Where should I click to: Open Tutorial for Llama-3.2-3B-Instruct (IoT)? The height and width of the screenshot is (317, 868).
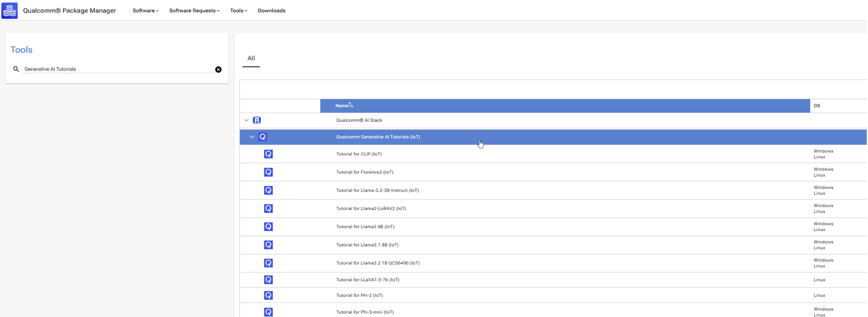point(377,191)
